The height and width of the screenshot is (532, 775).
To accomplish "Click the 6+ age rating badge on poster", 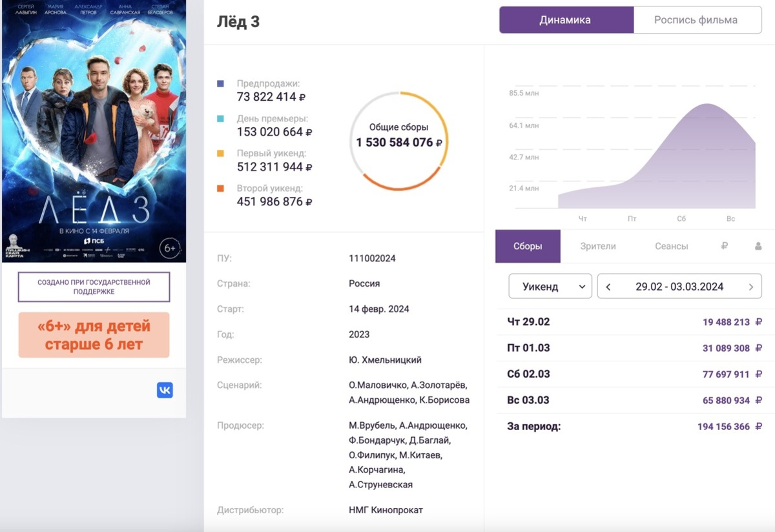I will (x=169, y=248).
